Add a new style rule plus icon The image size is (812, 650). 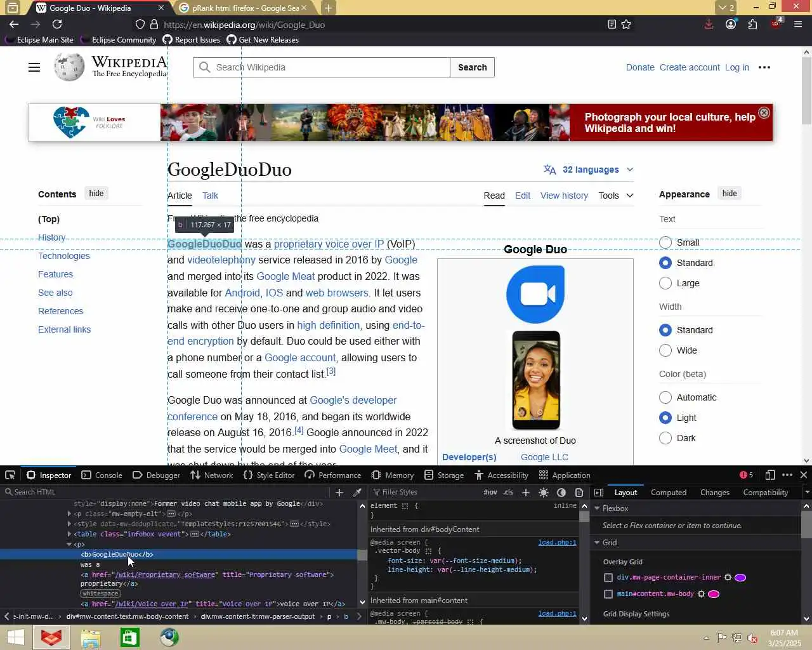tap(525, 492)
